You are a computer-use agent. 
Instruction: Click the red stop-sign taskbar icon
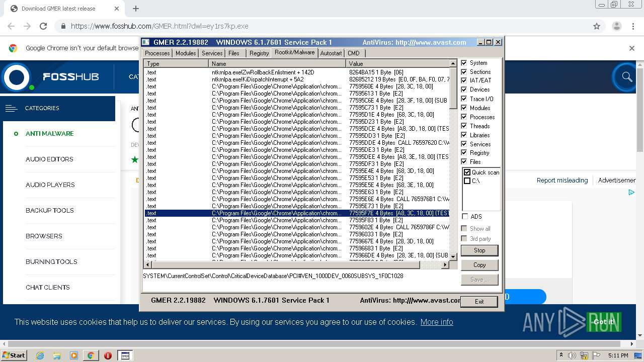pyautogui.click(x=108, y=355)
